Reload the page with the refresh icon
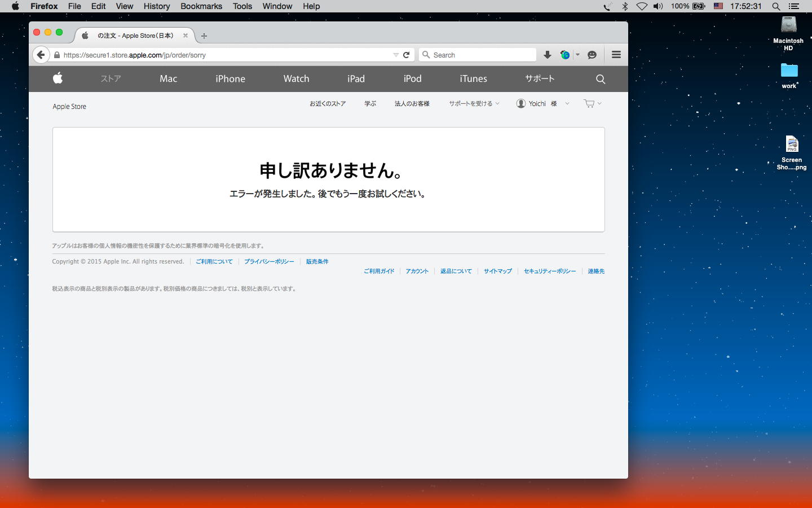Image resolution: width=812 pixels, height=508 pixels. click(x=406, y=55)
